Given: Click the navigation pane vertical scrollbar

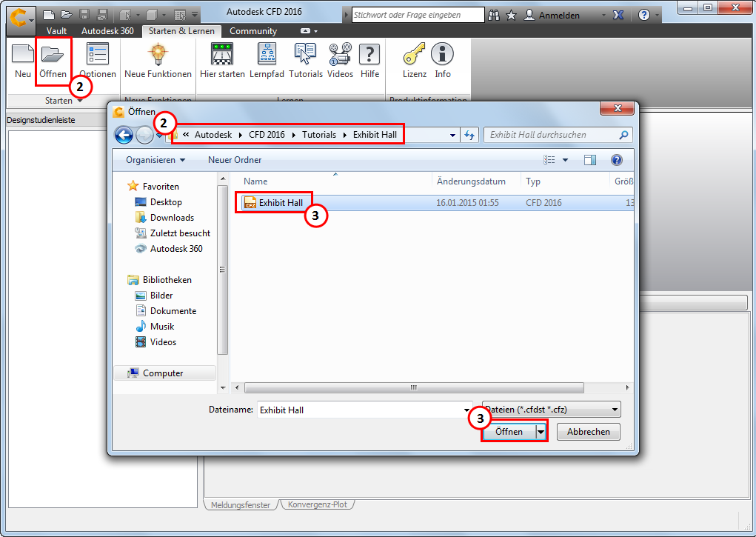Looking at the screenshot, I should coord(222,270).
